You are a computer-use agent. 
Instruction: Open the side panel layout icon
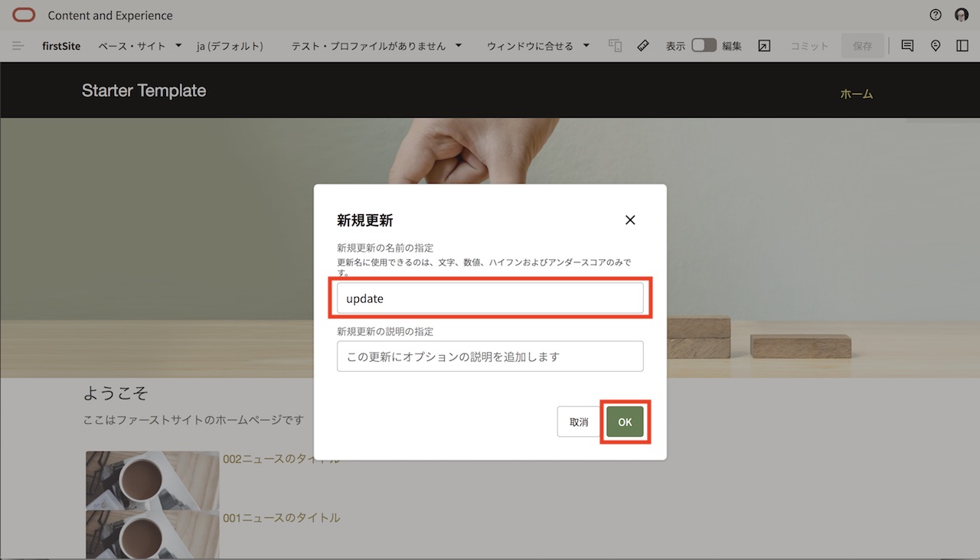pos(962,46)
